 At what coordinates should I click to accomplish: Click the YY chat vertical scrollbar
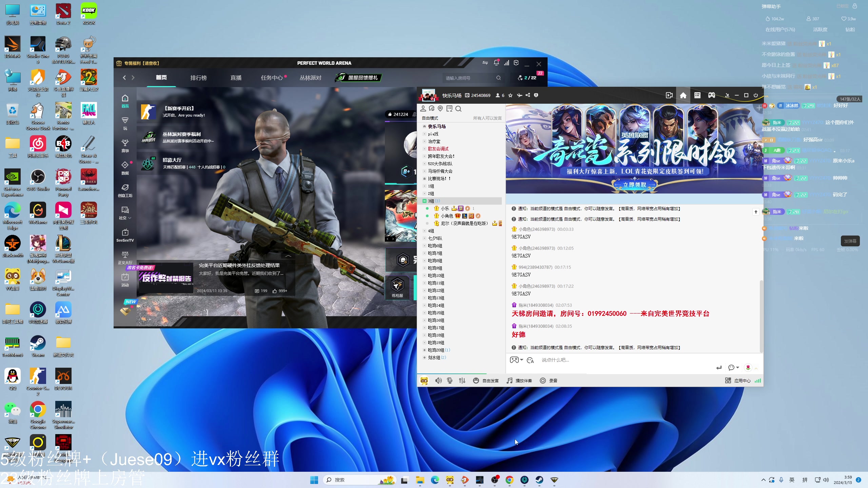pyautogui.click(x=761, y=316)
